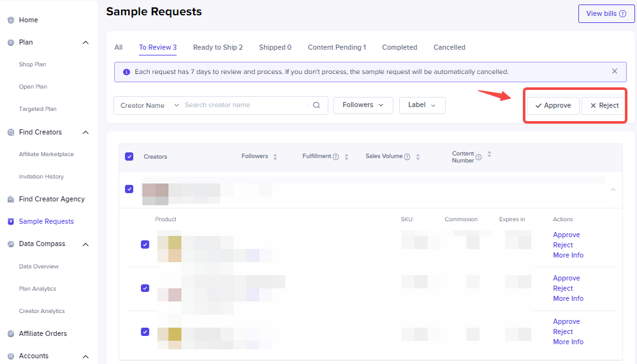Click the Sales Volume help icon
The height and width of the screenshot is (364, 637).
[x=407, y=157]
